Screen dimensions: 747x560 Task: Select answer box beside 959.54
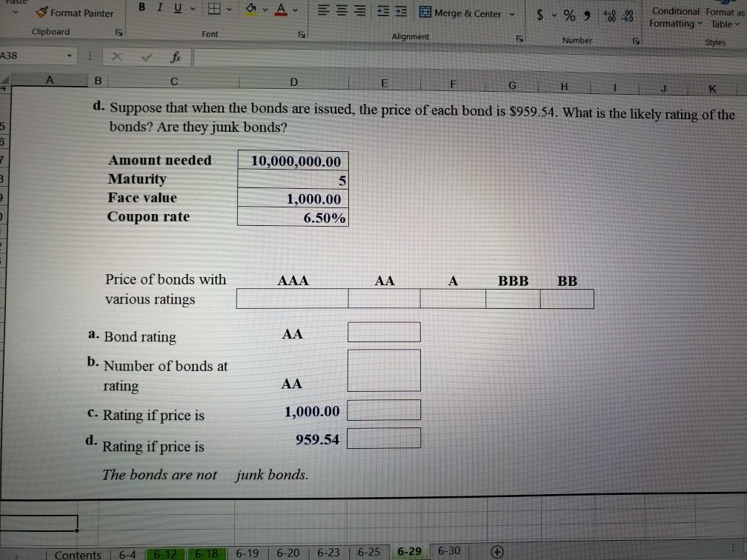click(x=384, y=438)
